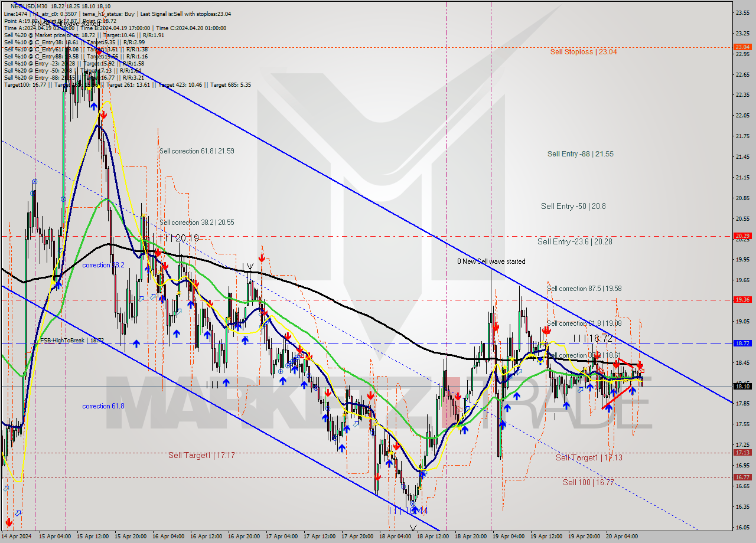Click the blue 'correction 61.8' label
Viewport: 756px width, 543px height.
103,406
